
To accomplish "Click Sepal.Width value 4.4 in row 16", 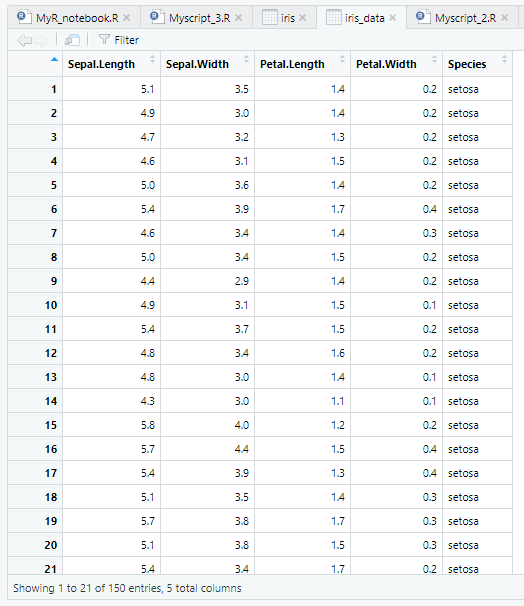I will [242, 449].
